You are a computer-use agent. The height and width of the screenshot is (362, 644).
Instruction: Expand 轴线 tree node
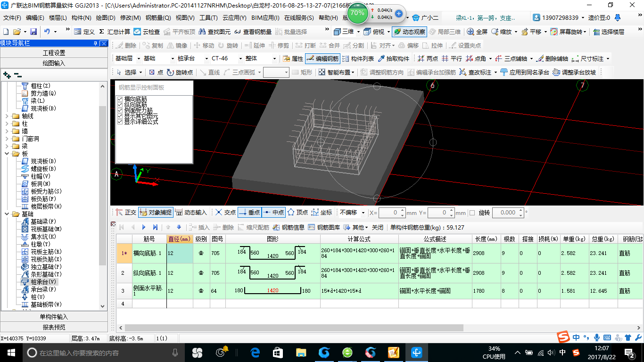point(7,116)
